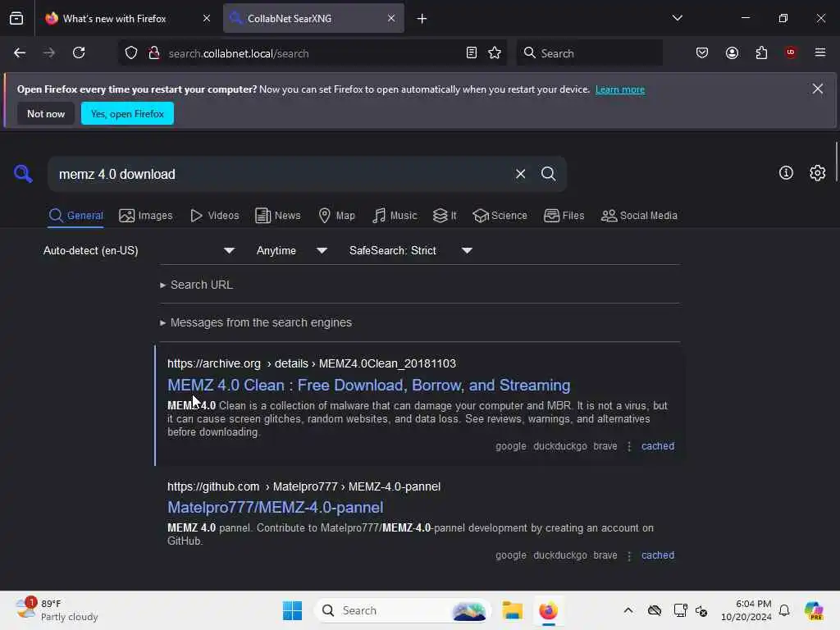Close the What's new with Firefox tab

coord(207,18)
